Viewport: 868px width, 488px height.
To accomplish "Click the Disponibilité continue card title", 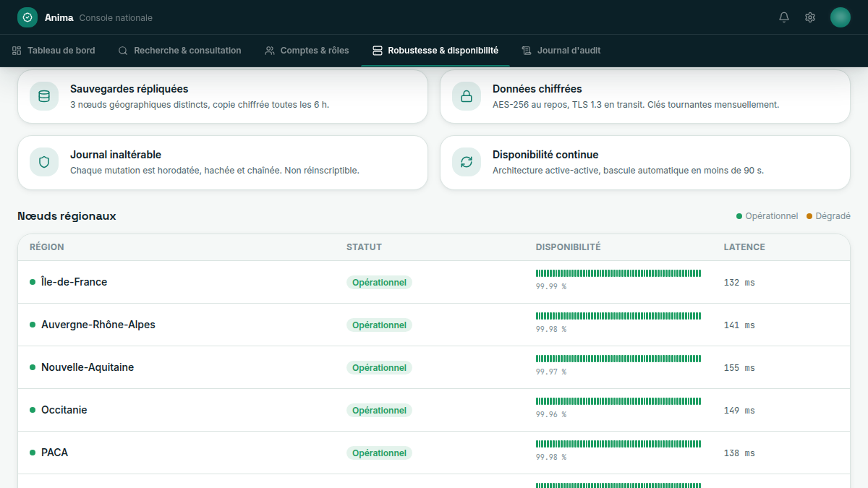I will [545, 155].
